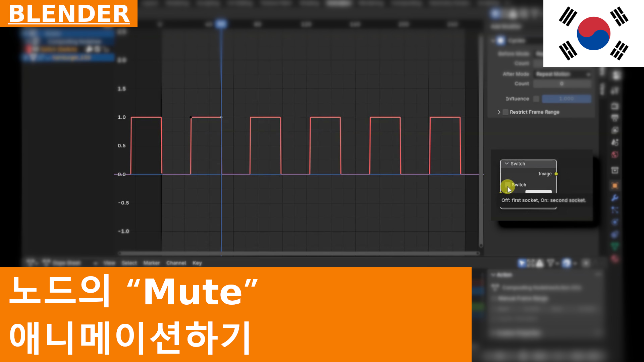Toggle Only Show Selected arrow icon

coord(521,263)
